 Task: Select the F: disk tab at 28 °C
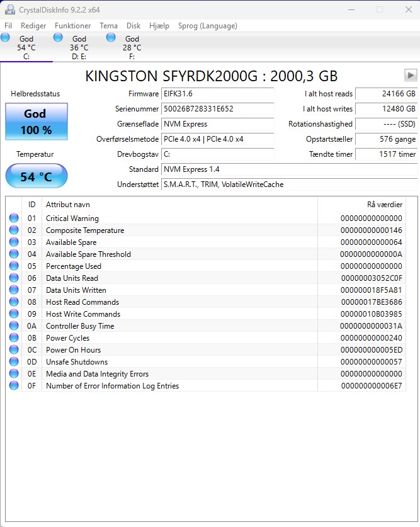click(x=132, y=47)
